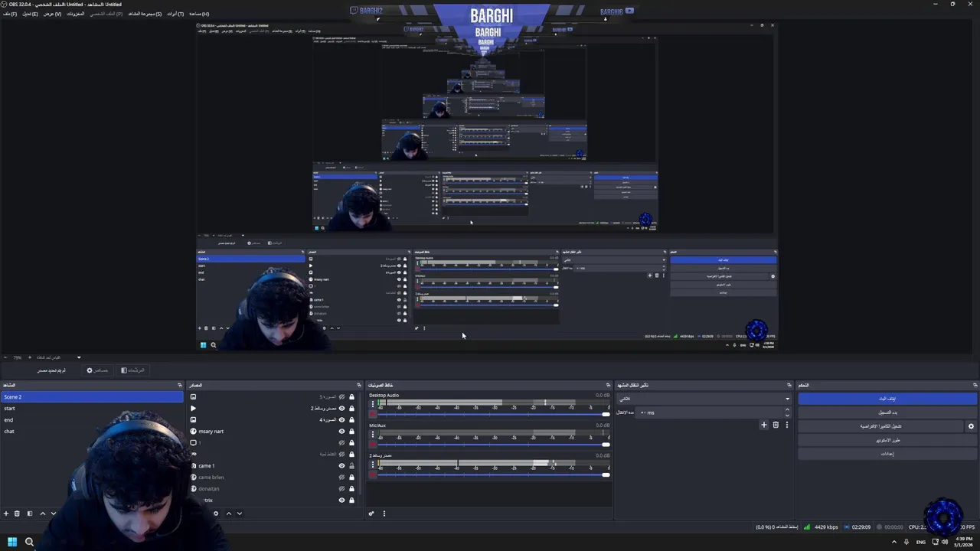Screen dimensions: 980x551
Task: Move source up in sources toolbar
Action: click(x=228, y=514)
